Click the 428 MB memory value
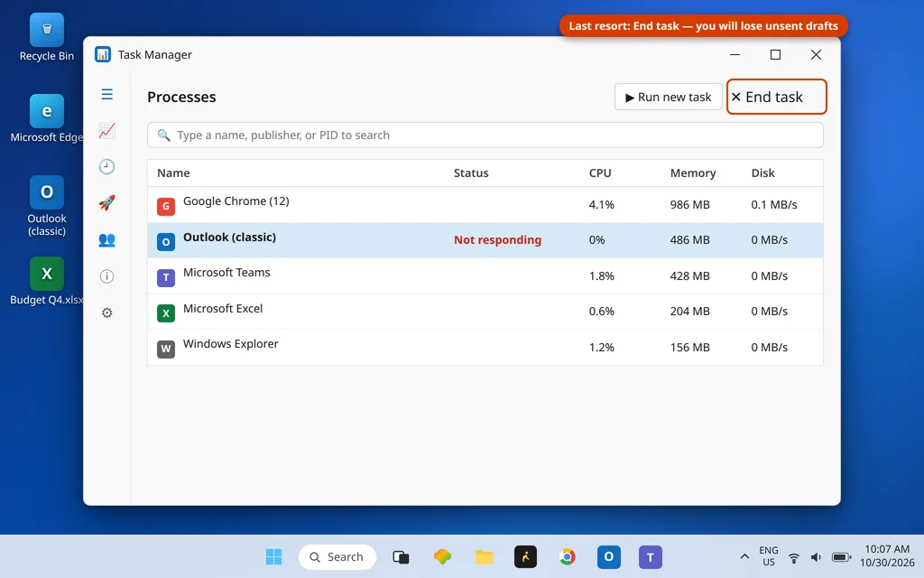 click(x=689, y=276)
